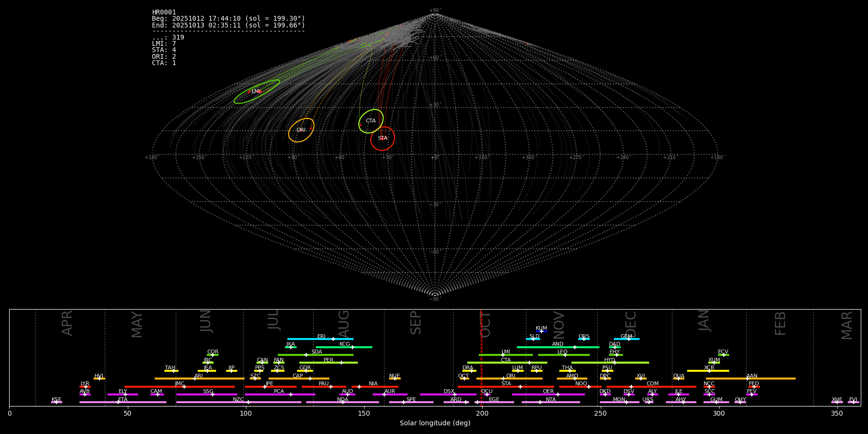Click the red PAU shower bar

click(324, 386)
